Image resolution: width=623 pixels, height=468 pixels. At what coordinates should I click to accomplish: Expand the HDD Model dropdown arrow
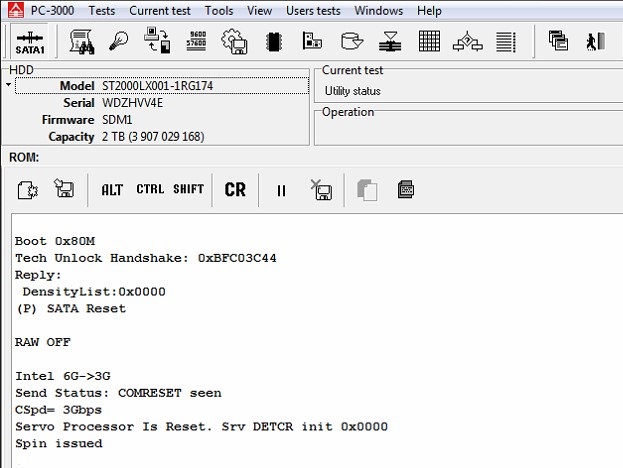[9, 86]
